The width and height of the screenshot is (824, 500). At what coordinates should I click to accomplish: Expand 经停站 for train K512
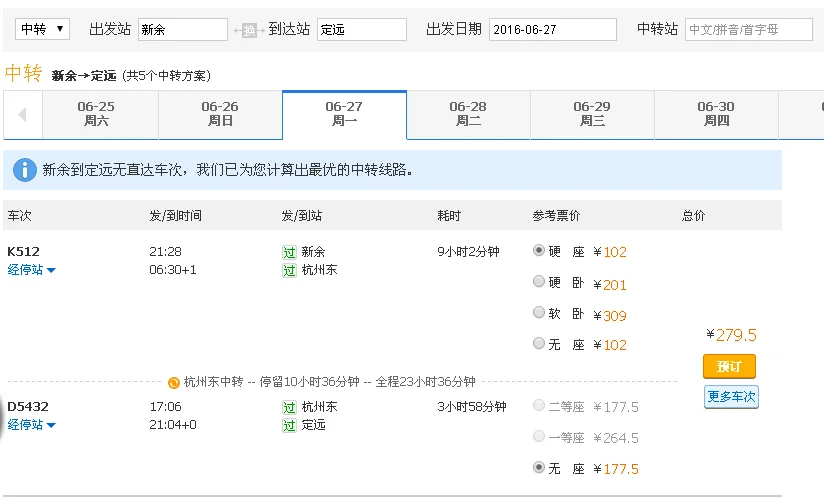(x=32, y=270)
